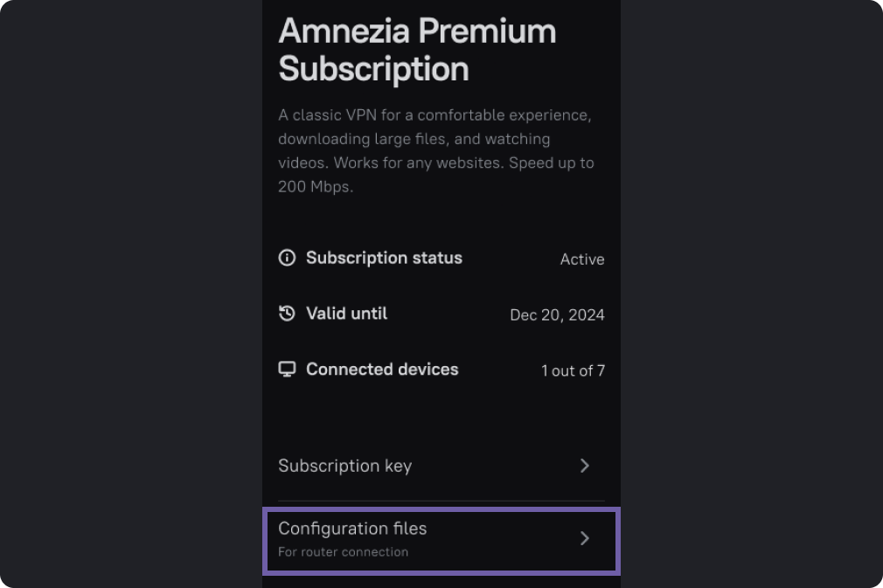This screenshot has width=883, height=588.
Task: Click the Subscription status info icon
Action: click(x=287, y=258)
